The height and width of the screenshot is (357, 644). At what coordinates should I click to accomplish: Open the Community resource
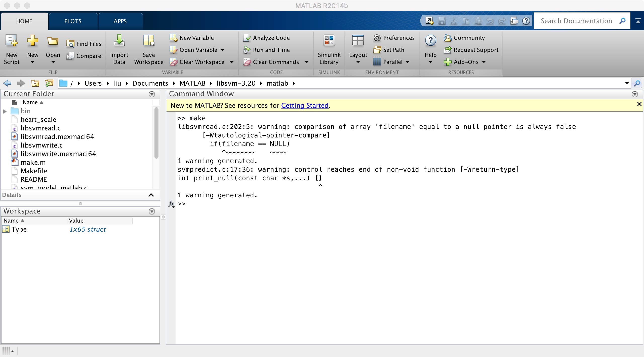[x=464, y=38]
